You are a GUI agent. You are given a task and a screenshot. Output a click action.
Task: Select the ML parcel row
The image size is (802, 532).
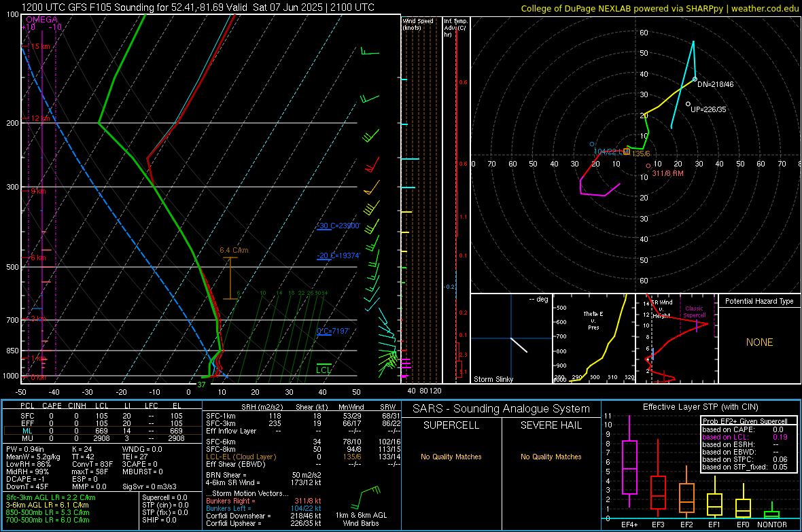(103, 431)
